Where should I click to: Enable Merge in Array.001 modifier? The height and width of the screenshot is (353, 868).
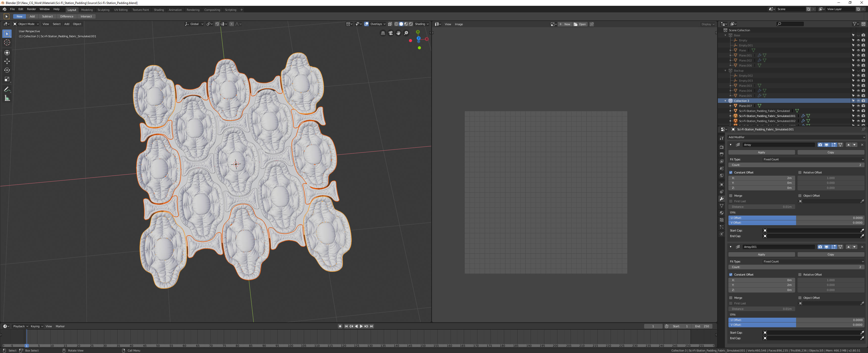click(731, 298)
